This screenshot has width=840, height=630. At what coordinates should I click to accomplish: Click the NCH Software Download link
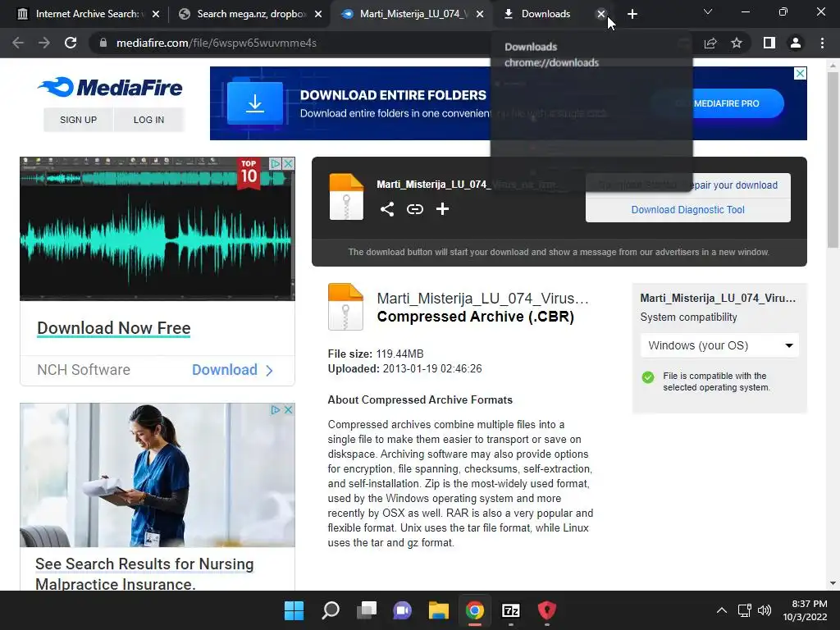coord(232,370)
